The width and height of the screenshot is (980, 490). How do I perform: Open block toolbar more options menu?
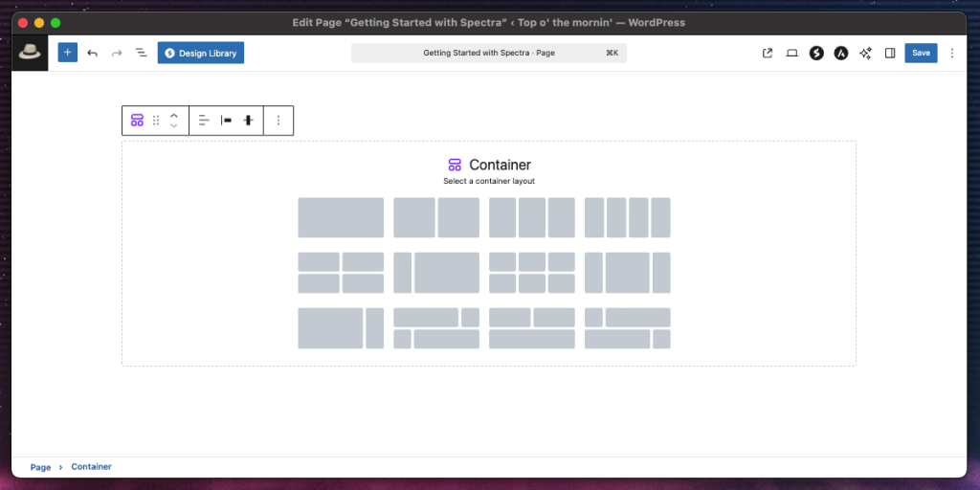(x=278, y=121)
